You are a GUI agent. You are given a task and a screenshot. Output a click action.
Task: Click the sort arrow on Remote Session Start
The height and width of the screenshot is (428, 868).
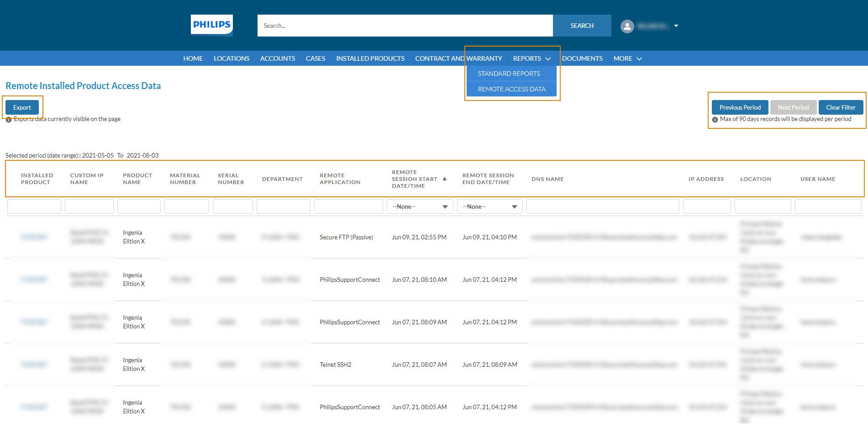pyautogui.click(x=444, y=179)
